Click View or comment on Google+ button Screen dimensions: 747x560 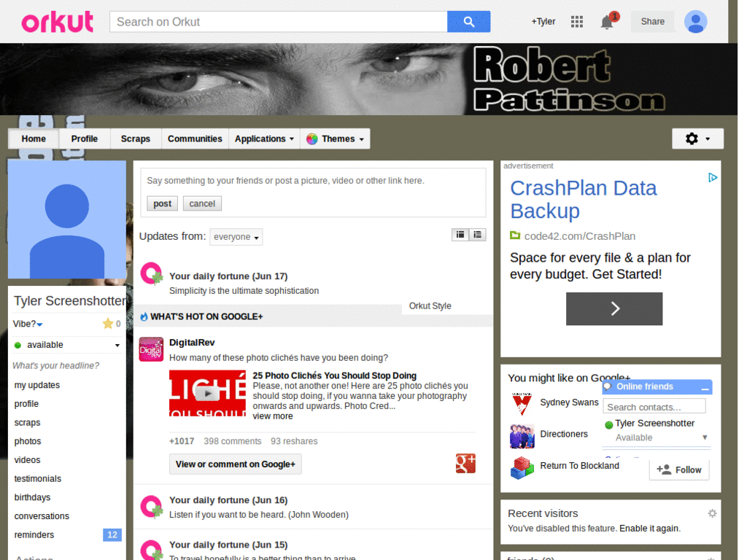(x=236, y=464)
